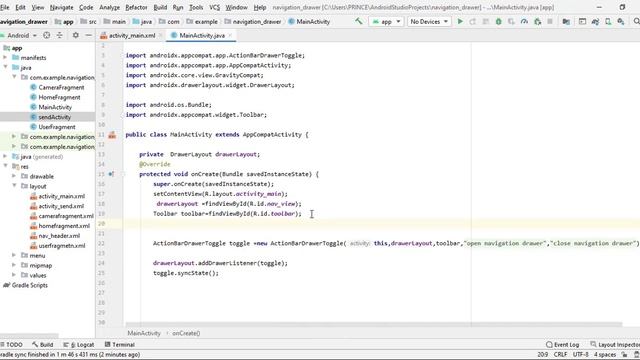Image resolution: width=640 pixels, height=360 pixels.
Task: Expand the java (generated) folder
Action: point(5,157)
